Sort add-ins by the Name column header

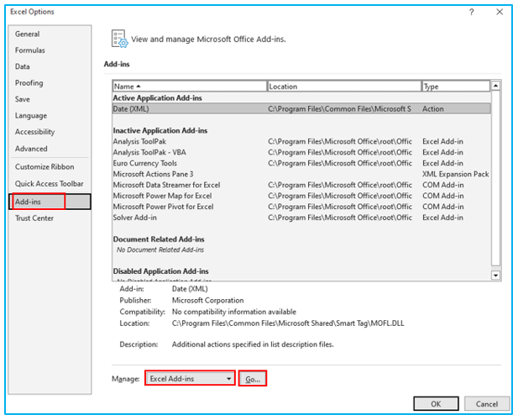coord(189,87)
